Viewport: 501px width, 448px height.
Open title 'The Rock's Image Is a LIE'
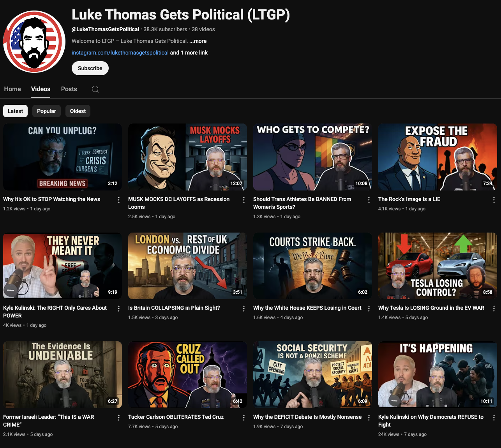(x=409, y=199)
